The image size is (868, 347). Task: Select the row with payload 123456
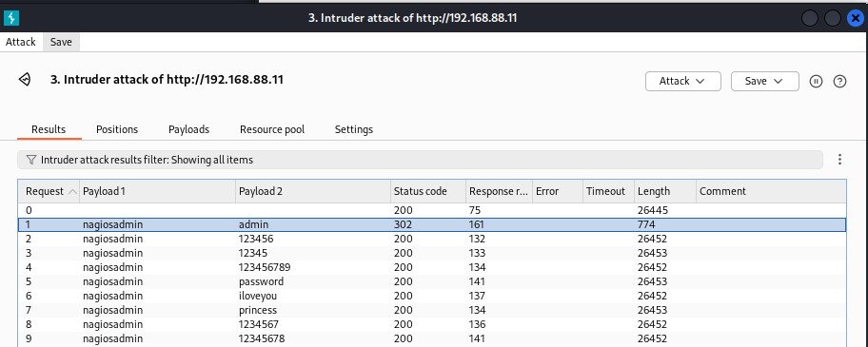pyautogui.click(x=432, y=239)
